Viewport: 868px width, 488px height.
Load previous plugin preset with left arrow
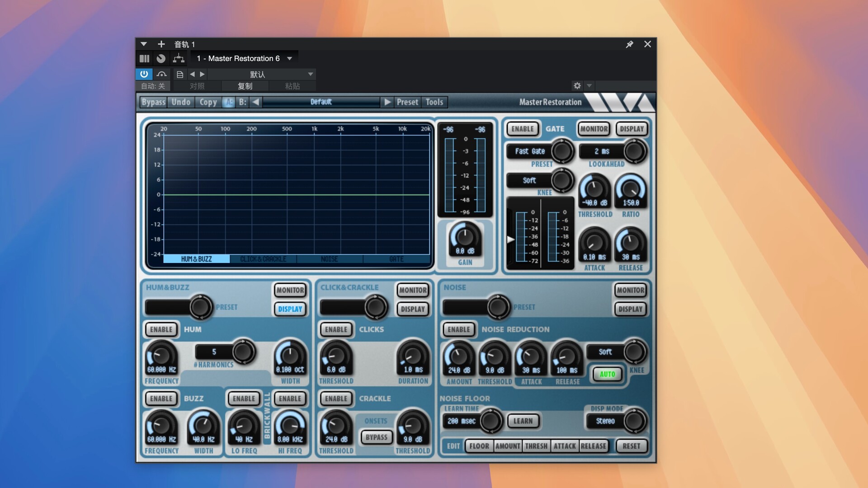(256, 102)
